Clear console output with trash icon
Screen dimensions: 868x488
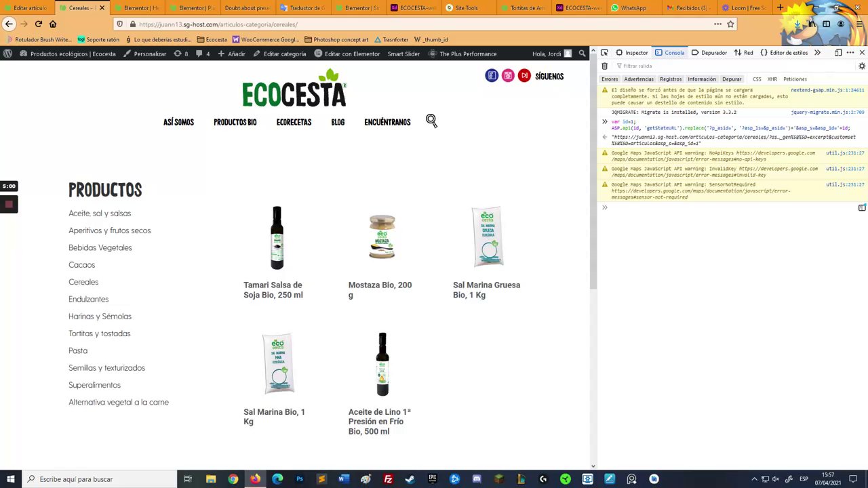coord(605,66)
